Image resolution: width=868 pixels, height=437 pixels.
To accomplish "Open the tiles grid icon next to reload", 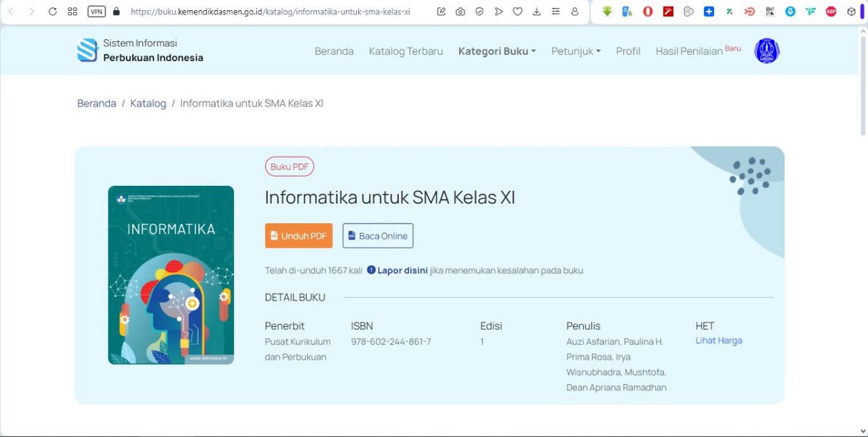I will point(72,11).
